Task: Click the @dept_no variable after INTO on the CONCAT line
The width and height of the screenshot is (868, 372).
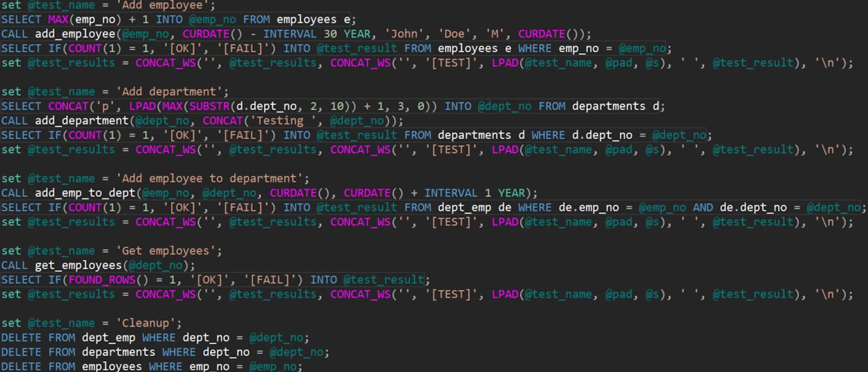Action: pos(505,106)
